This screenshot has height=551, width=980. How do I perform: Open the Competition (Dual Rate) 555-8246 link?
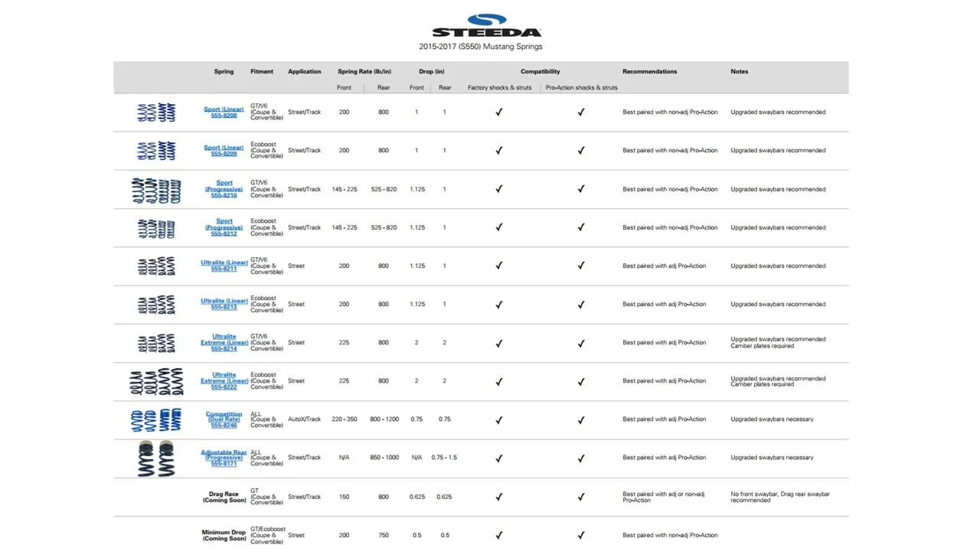[224, 419]
